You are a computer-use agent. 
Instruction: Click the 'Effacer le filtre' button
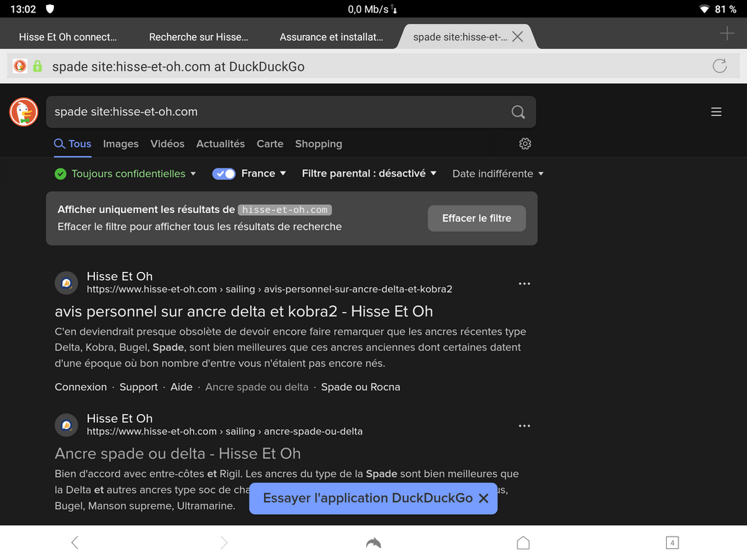point(477,218)
